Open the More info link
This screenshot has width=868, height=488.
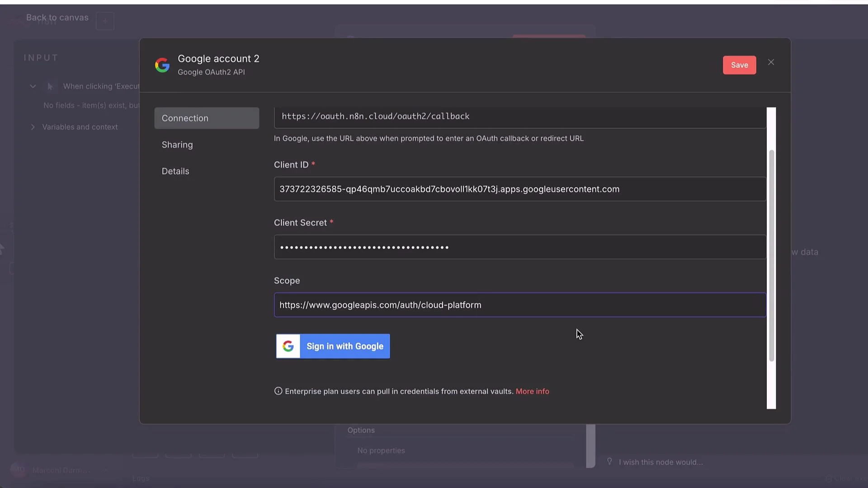pos(532,391)
